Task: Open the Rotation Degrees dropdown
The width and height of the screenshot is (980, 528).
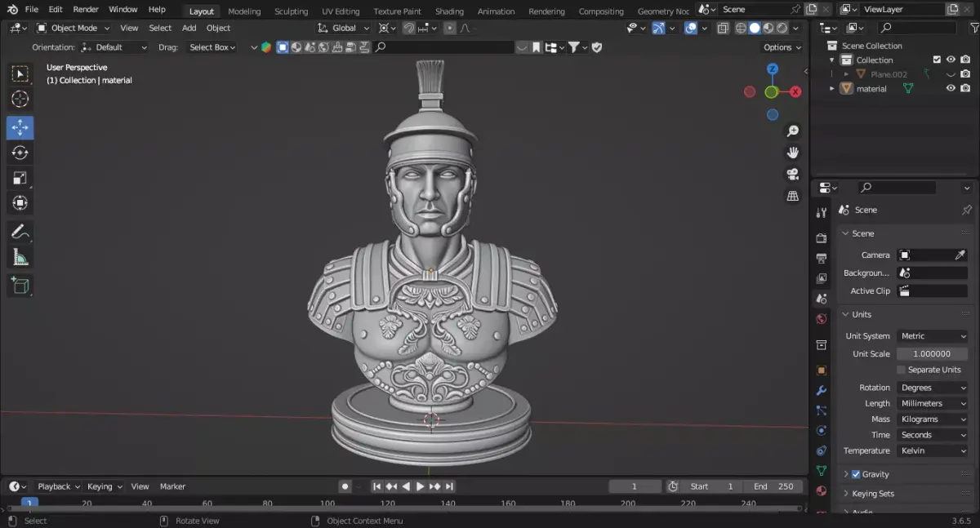Action: coord(933,388)
